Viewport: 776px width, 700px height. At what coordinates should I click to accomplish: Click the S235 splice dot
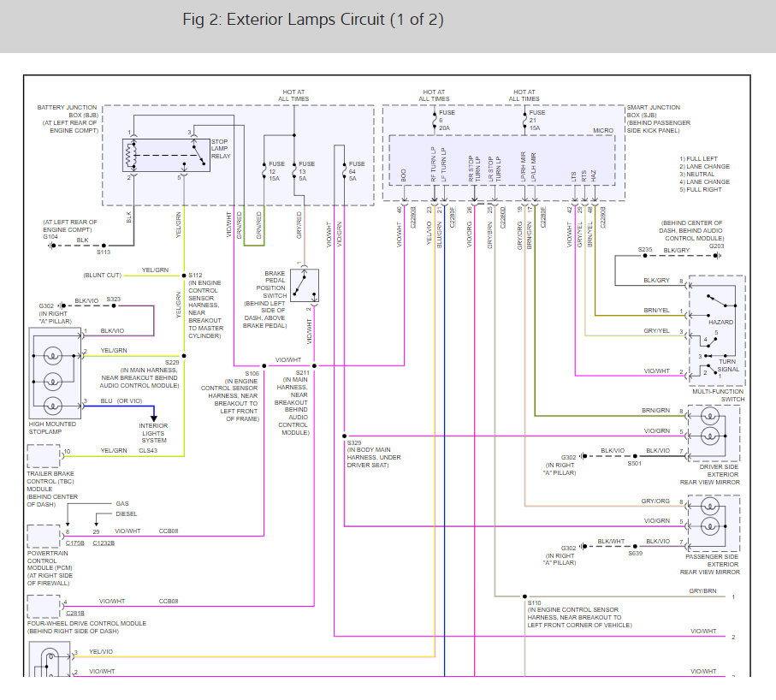tap(645, 256)
